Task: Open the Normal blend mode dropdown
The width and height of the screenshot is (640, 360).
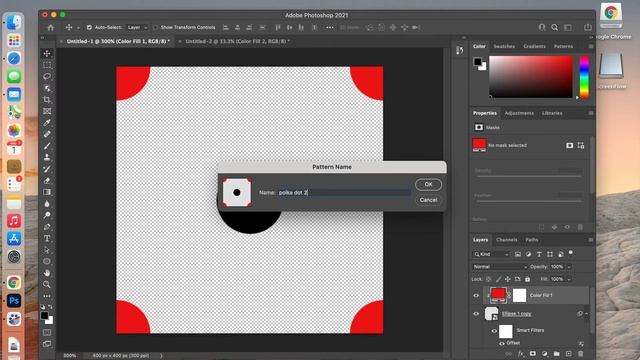Action: pos(500,267)
